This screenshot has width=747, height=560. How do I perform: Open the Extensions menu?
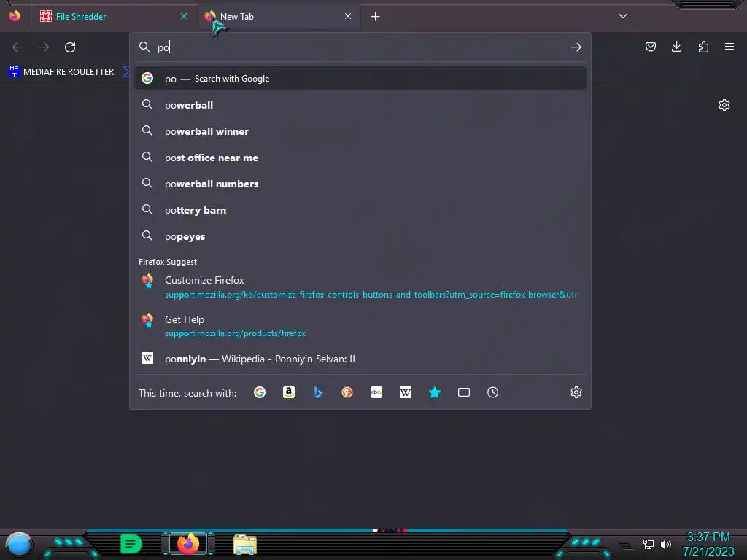703,47
